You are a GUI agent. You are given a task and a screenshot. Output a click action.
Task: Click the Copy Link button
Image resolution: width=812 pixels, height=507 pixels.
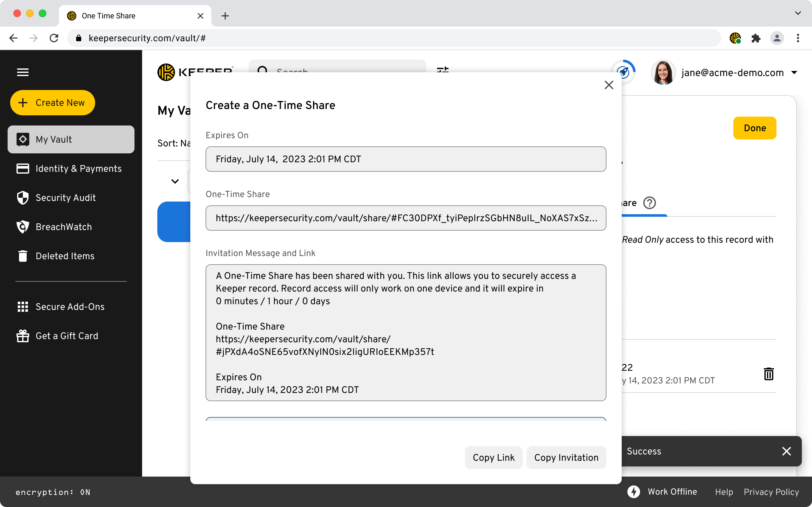coord(493,457)
